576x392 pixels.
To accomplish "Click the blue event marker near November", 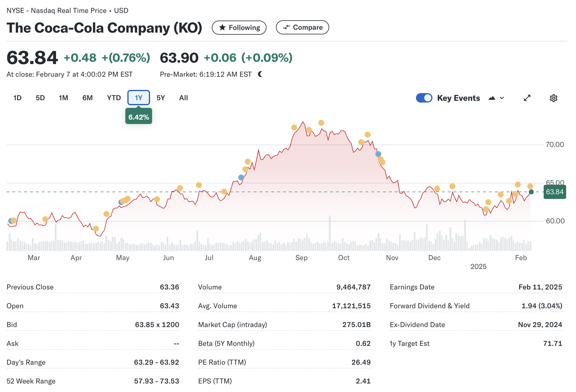I will [378, 154].
